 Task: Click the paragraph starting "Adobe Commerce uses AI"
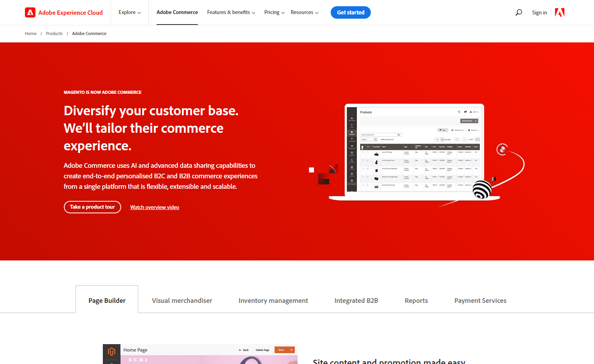(x=160, y=176)
